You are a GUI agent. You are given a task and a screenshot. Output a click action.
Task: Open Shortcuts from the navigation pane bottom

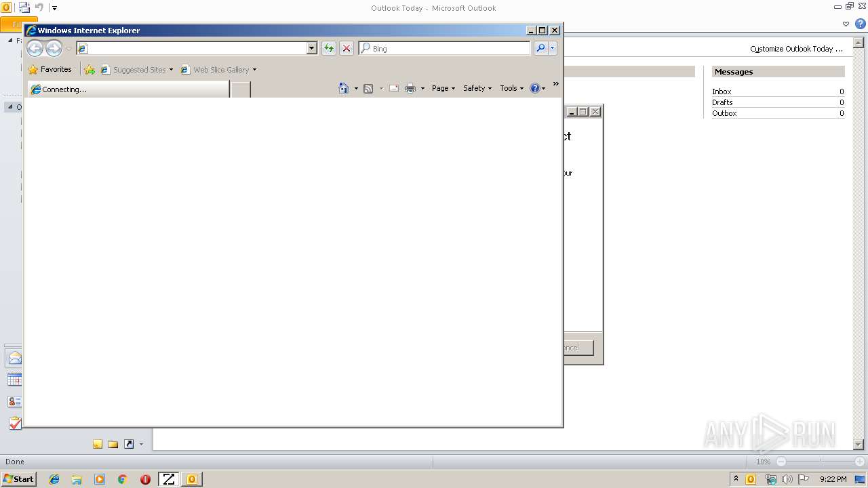click(129, 444)
